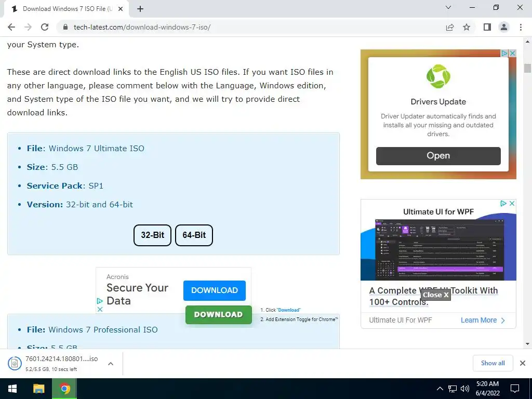
Task: Open a new browser tab
Action: click(140, 9)
